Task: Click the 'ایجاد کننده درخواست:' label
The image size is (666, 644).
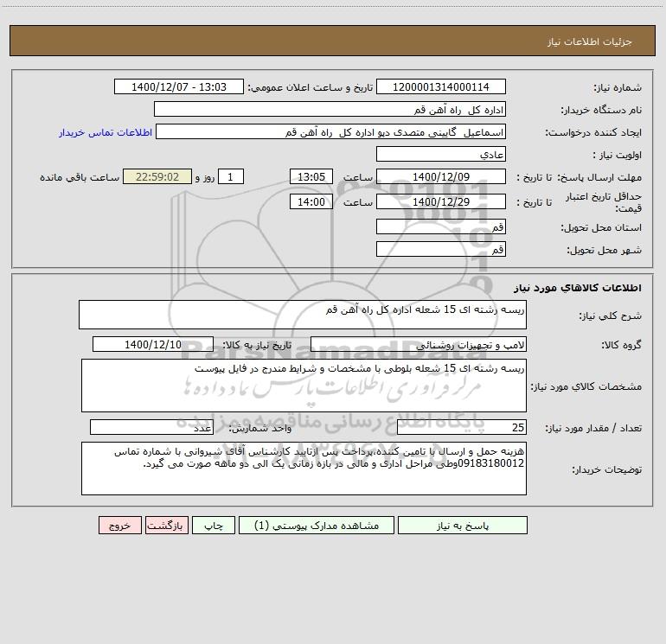Action: pos(593,133)
